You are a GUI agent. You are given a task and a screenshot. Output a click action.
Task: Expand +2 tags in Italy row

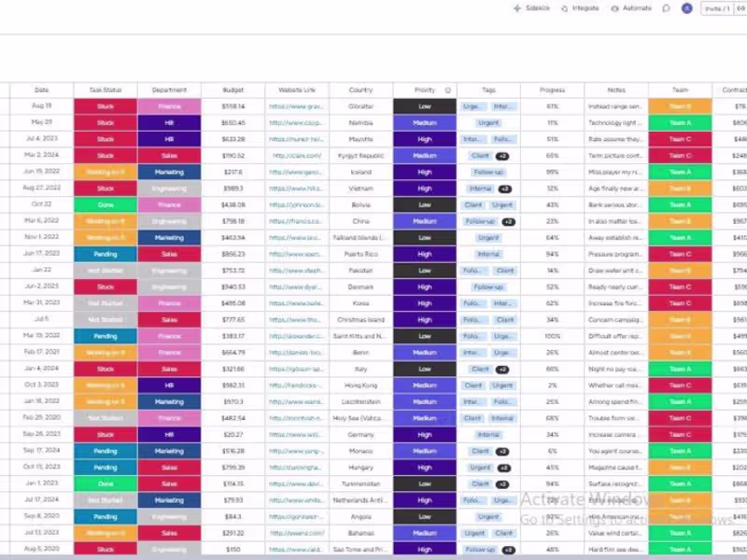[x=502, y=370]
